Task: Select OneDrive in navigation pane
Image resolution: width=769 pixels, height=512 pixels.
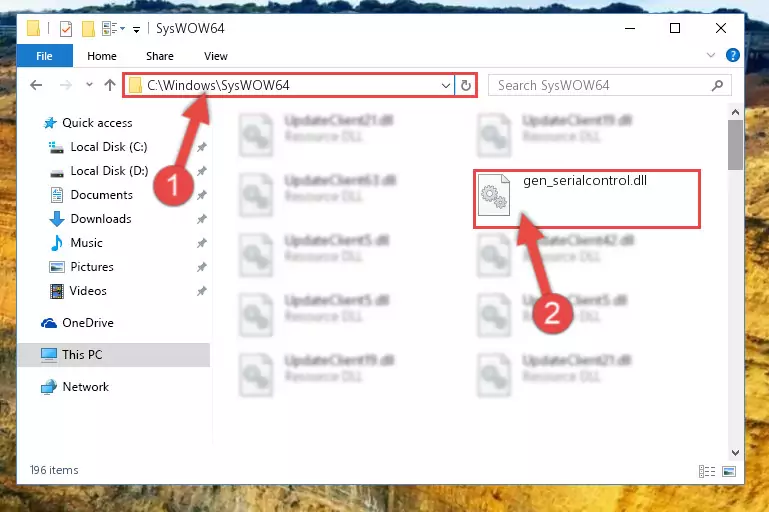Action: [x=88, y=323]
